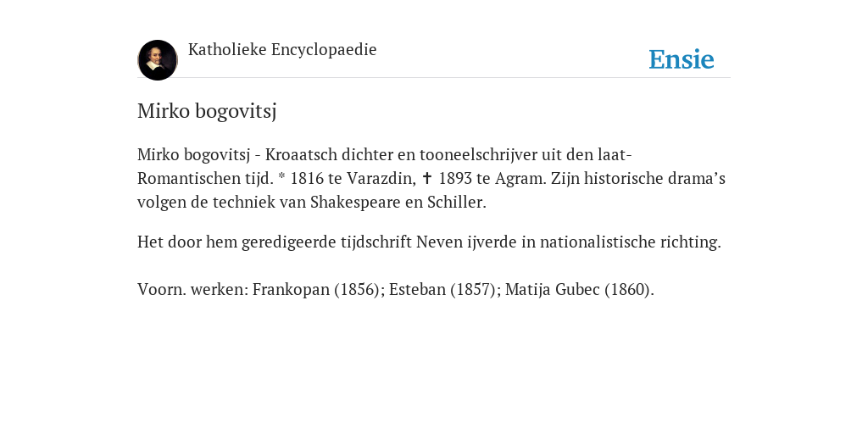Click the dagger death symbol before 1893

click(427, 178)
